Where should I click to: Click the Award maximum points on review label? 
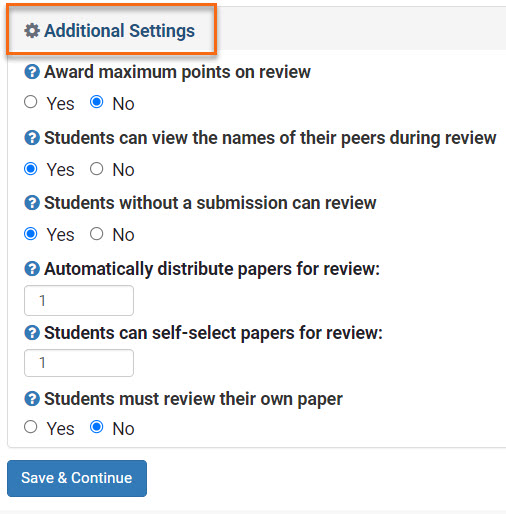pyautogui.click(x=177, y=72)
